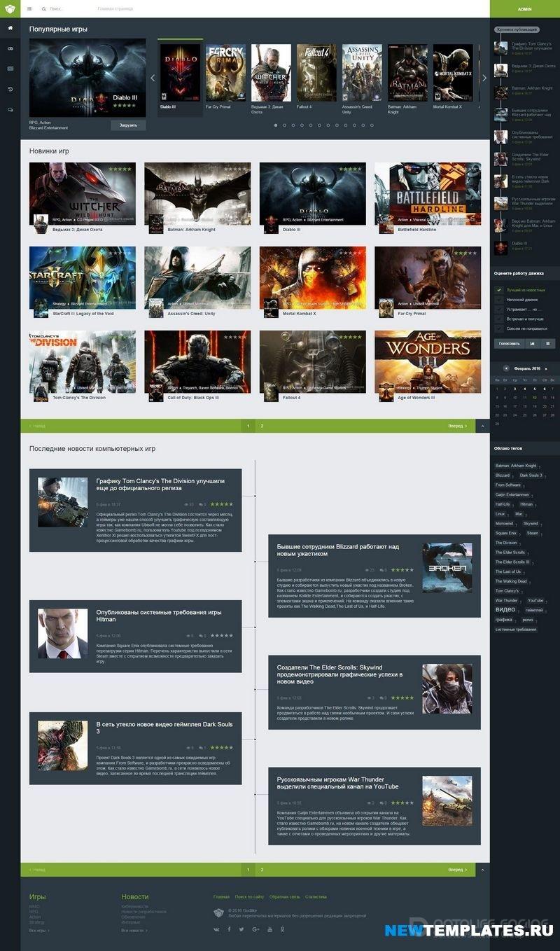Open the gamepad section in sidebar
Image resolution: width=560 pixels, height=951 pixels.
click(x=10, y=48)
